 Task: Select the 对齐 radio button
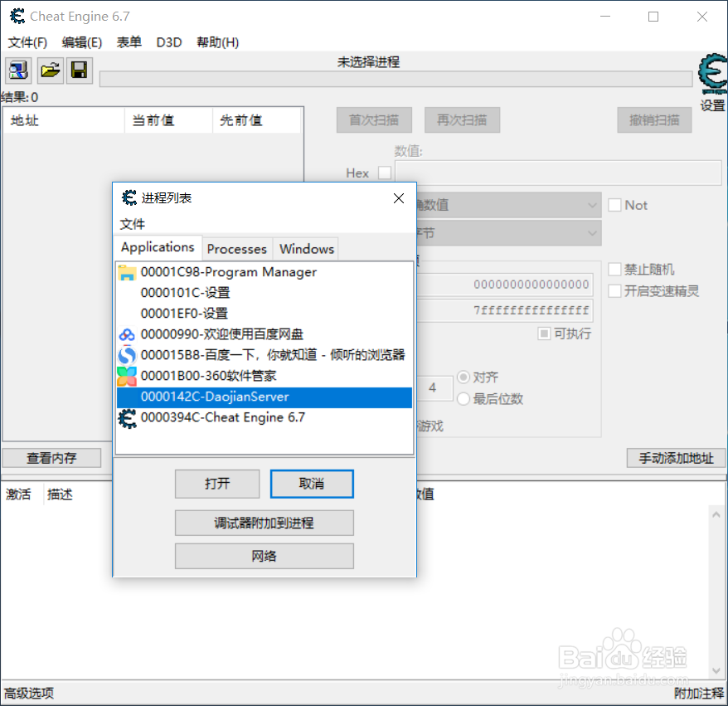click(x=463, y=377)
